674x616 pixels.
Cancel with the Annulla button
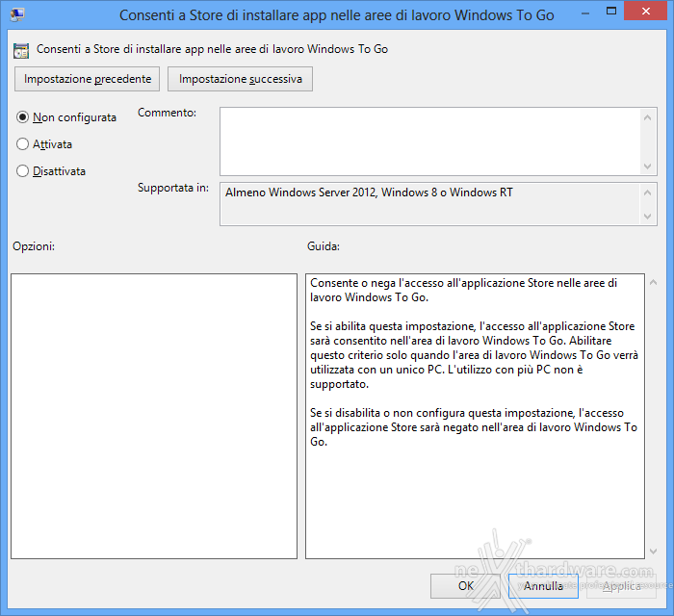coord(543,586)
